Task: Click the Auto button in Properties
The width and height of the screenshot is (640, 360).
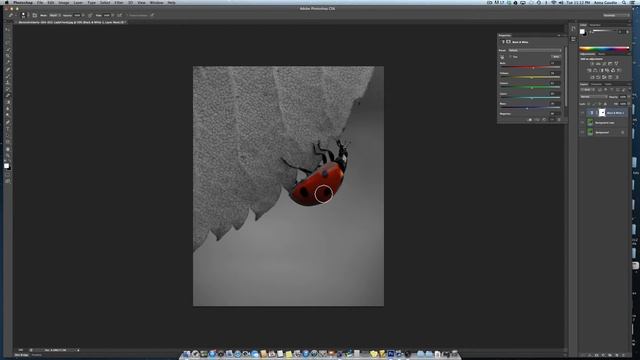Action: coord(556,57)
